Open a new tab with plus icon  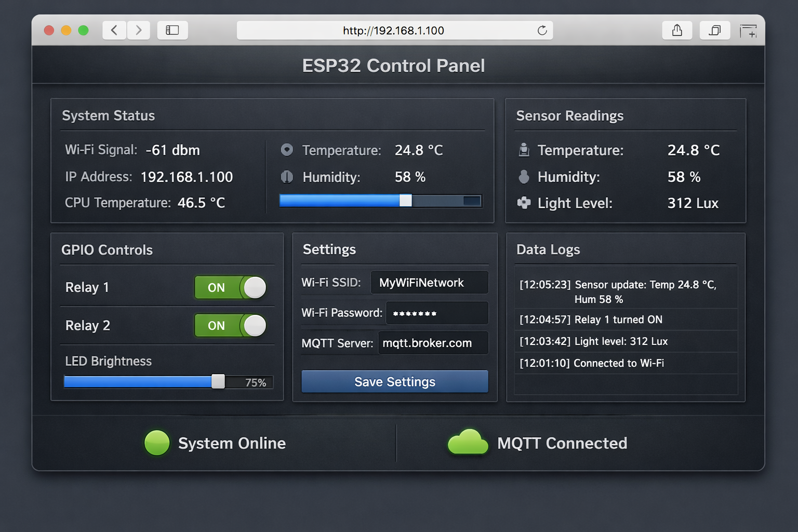(x=748, y=31)
